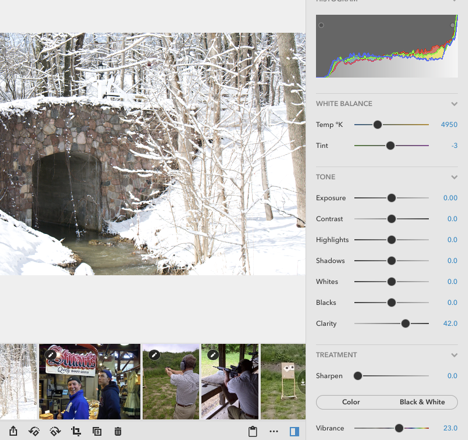Click the Contrast slider handle

click(x=392, y=219)
